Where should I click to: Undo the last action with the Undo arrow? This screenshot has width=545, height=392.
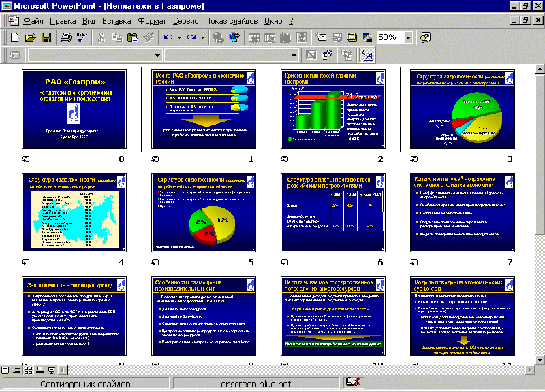pyautogui.click(x=168, y=37)
